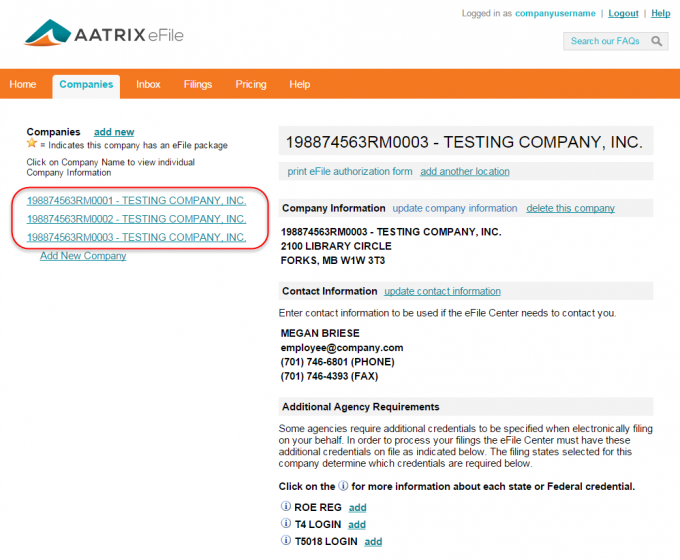This screenshot has width=680, height=560.
Task: Click the Aatrix eFile logo
Action: click(x=104, y=36)
